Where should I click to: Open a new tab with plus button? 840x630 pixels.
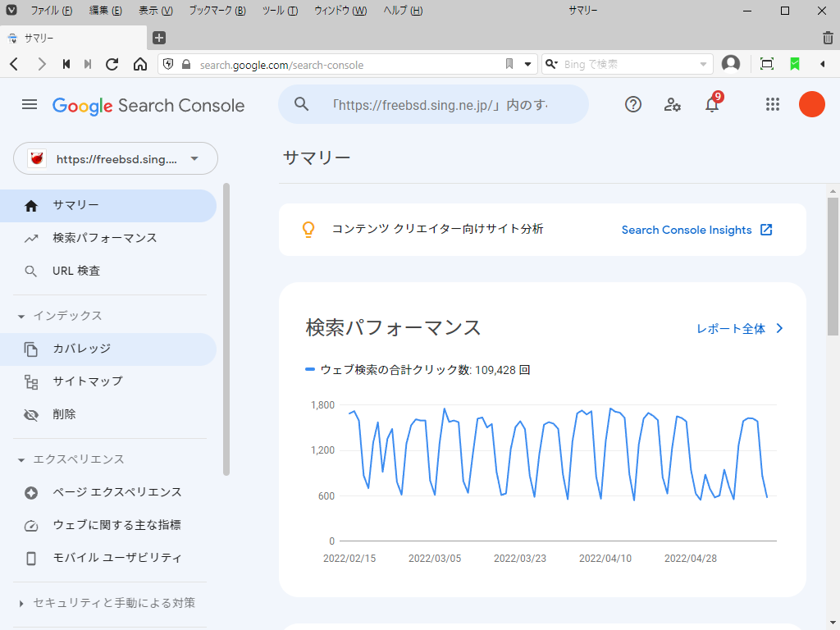pos(159,38)
